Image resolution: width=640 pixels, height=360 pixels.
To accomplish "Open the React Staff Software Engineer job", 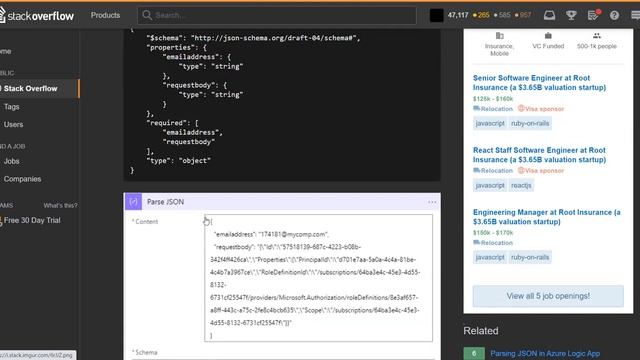I will [539, 155].
